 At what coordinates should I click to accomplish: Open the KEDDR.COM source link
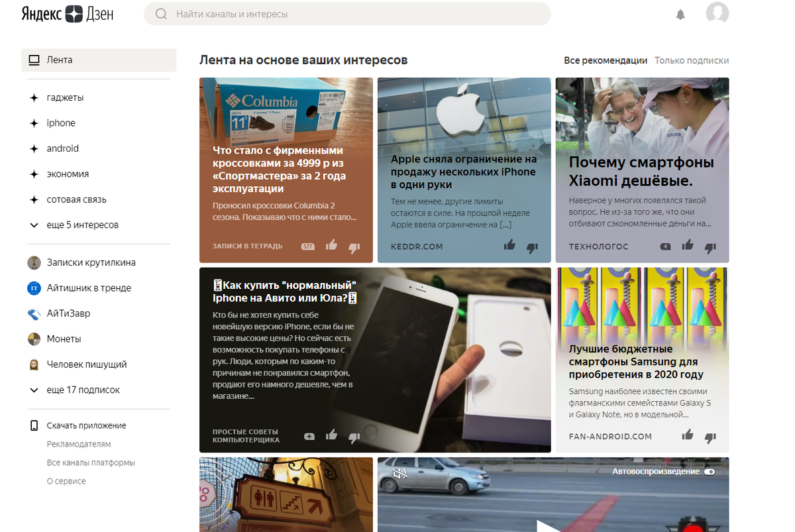pos(417,246)
